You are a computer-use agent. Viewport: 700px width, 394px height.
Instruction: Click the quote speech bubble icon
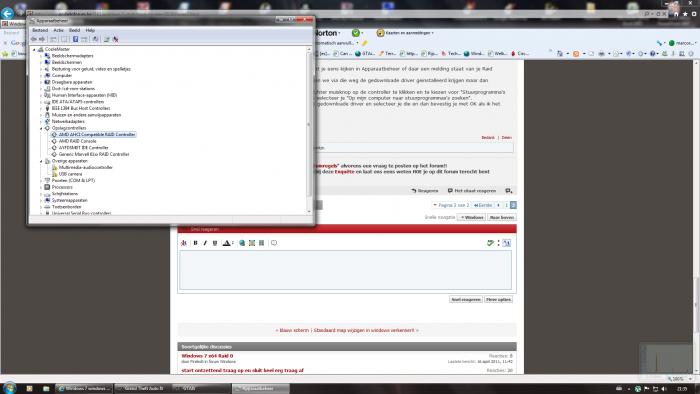(274, 243)
